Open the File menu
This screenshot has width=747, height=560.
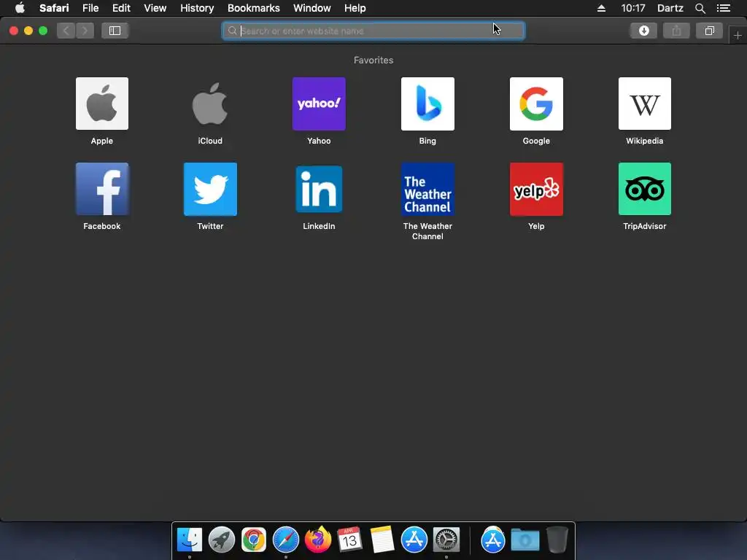click(x=90, y=8)
